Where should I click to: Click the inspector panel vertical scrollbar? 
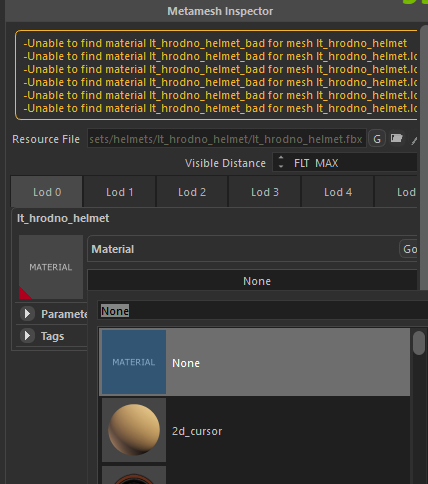click(x=423, y=157)
